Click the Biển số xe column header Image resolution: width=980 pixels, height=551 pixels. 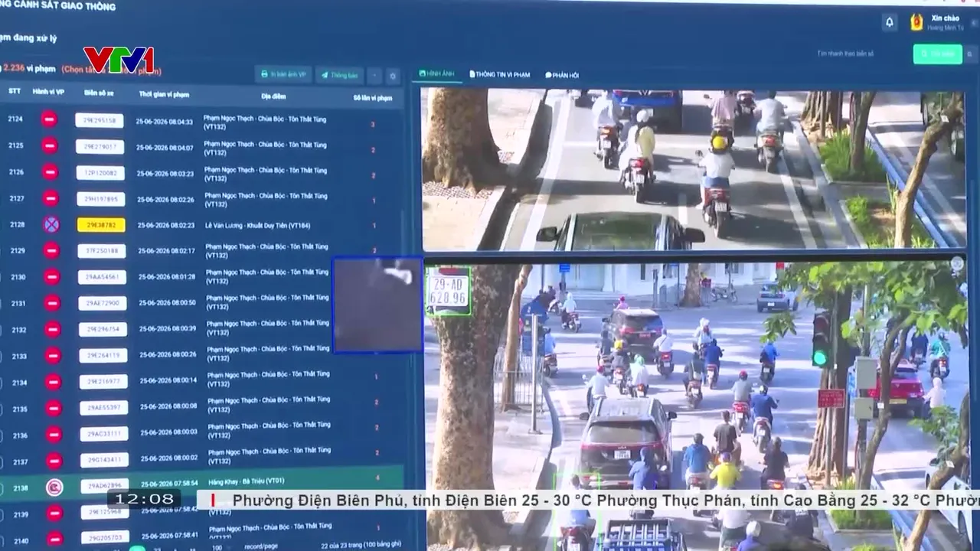(99, 93)
